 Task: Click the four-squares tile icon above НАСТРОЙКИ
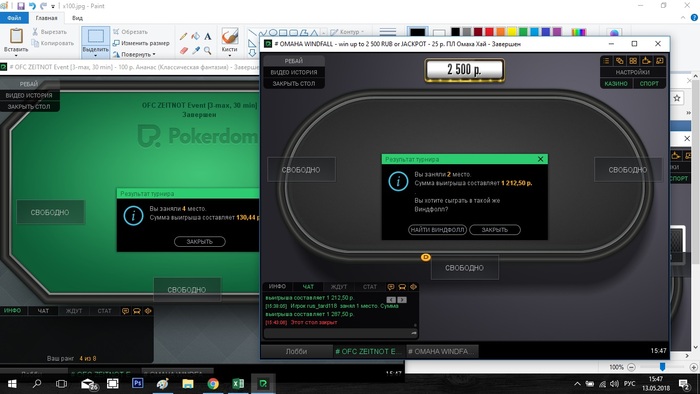click(633, 61)
